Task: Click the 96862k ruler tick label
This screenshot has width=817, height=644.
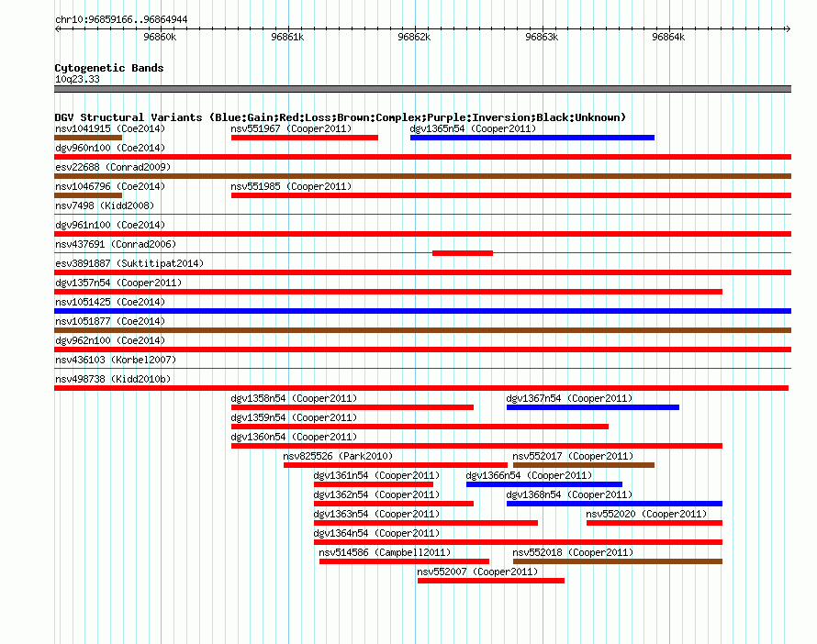Action: coord(414,37)
